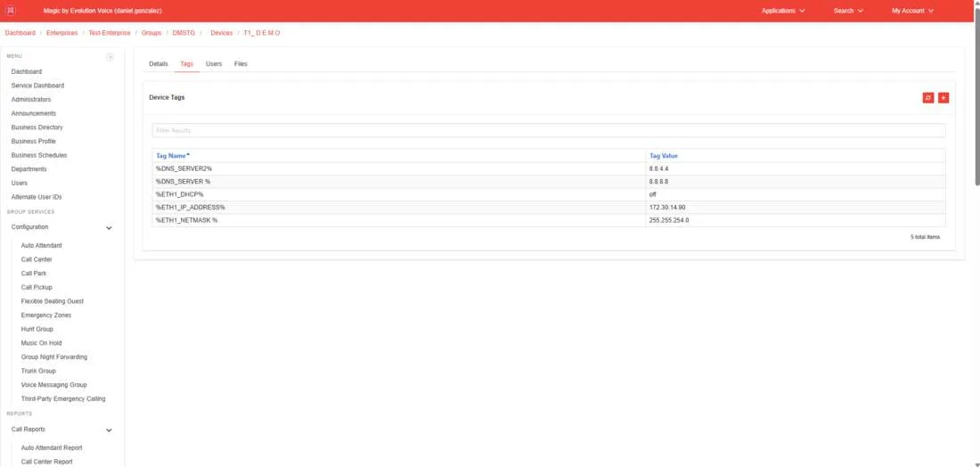This screenshot has height=467, width=980.
Task: Open Call Park configuration
Action: [34, 274]
